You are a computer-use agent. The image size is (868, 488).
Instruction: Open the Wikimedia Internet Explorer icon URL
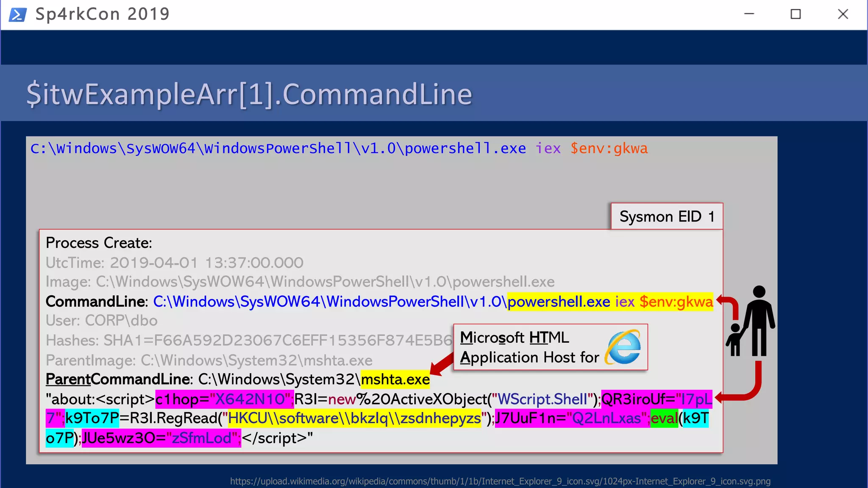point(500,481)
